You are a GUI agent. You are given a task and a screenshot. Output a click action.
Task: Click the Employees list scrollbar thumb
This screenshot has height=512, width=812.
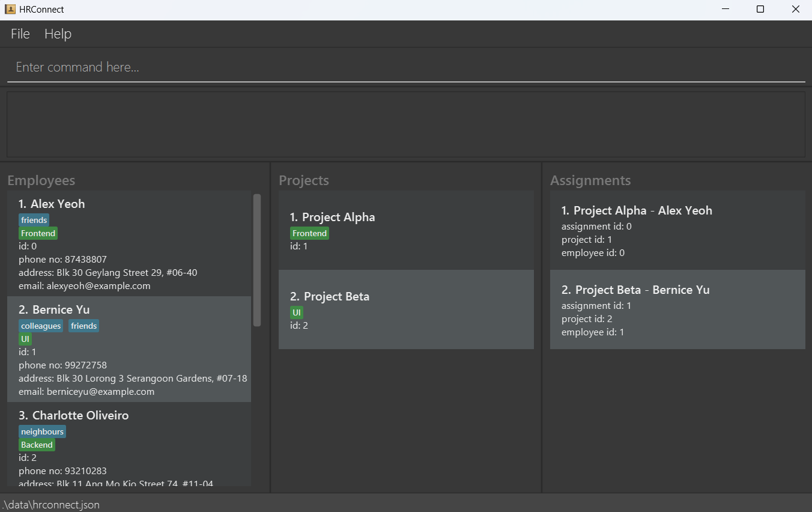pyautogui.click(x=257, y=260)
